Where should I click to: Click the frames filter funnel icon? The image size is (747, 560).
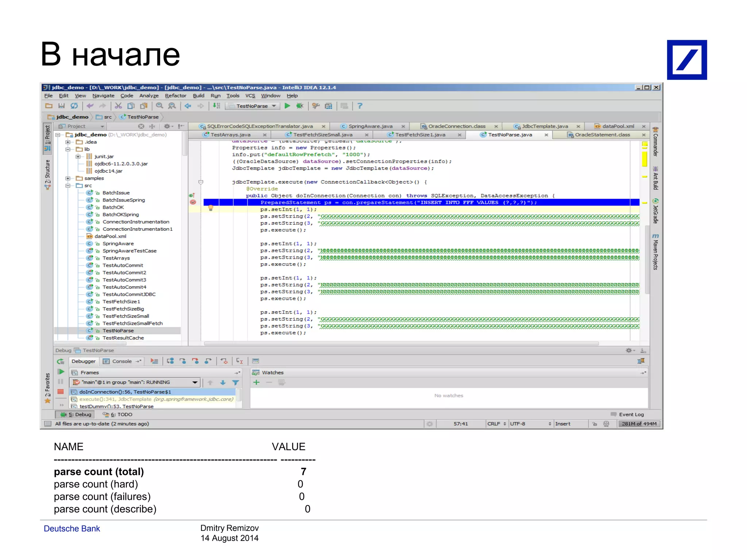tap(236, 382)
